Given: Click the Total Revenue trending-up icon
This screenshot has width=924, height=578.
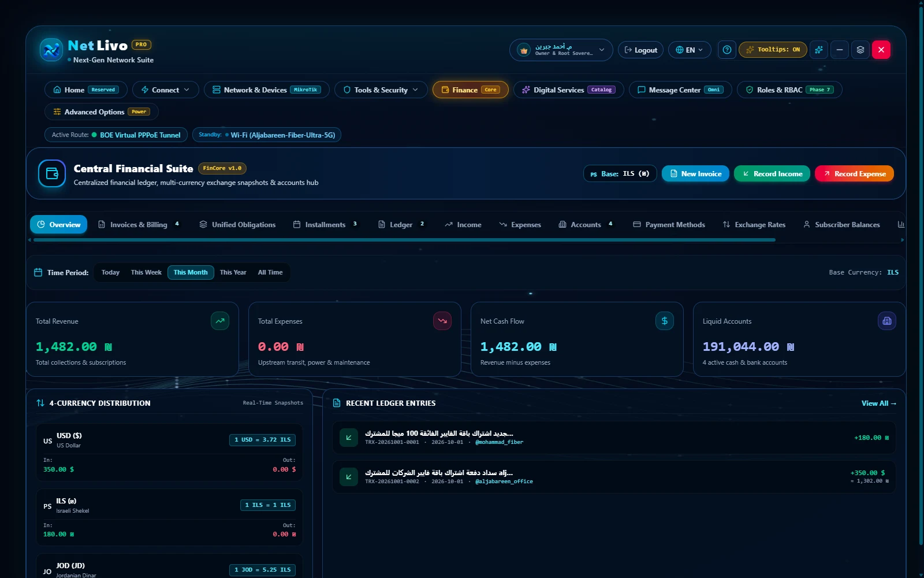Looking at the screenshot, I should coord(220,321).
